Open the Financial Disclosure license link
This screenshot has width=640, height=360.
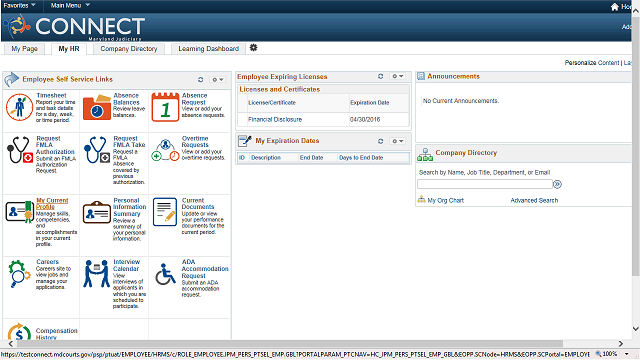point(275,120)
